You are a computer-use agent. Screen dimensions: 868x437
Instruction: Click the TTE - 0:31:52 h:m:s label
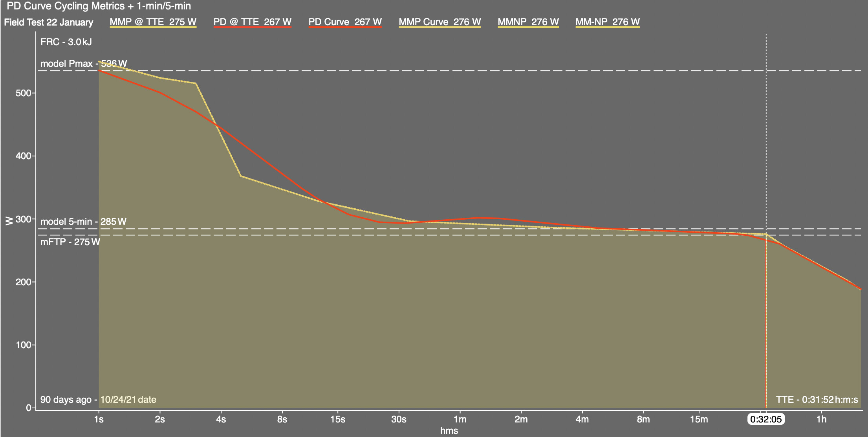tap(817, 400)
